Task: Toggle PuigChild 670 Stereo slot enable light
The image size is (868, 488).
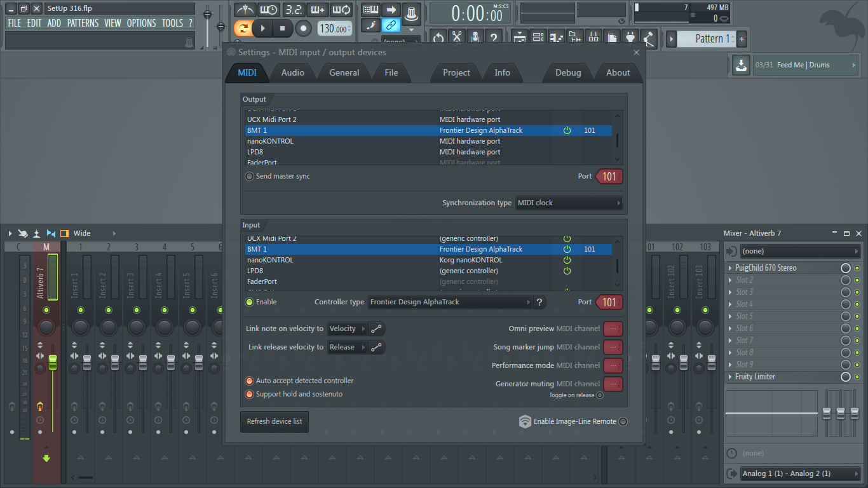Action: (x=857, y=268)
